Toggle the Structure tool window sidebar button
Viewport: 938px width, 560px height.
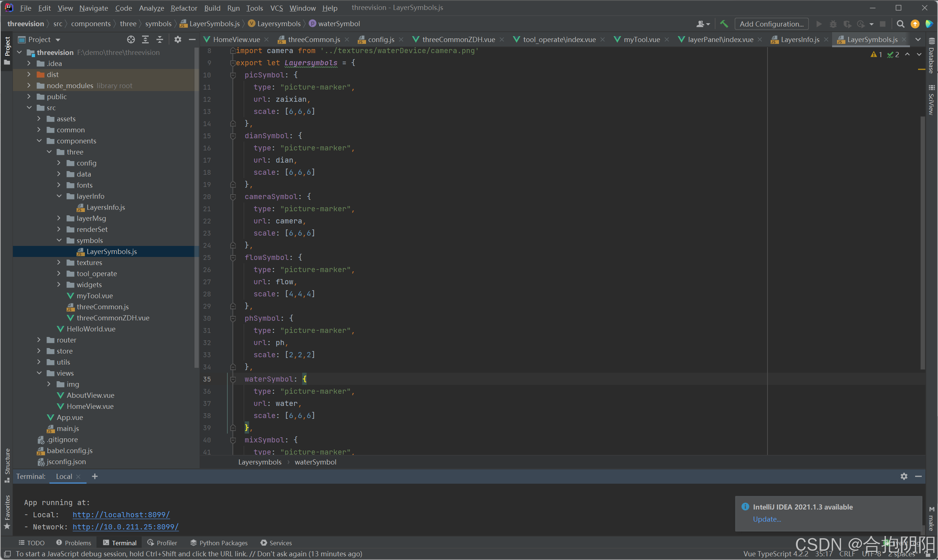pyautogui.click(x=7, y=464)
